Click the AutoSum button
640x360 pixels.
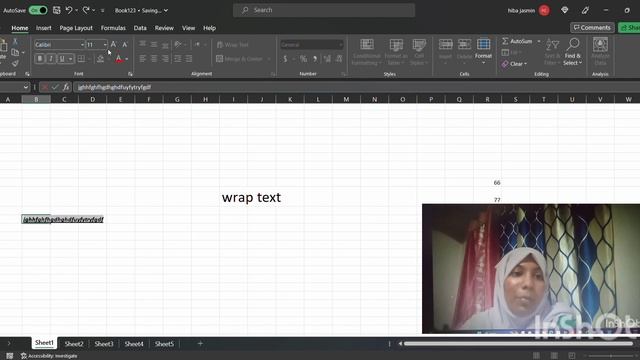[517, 41]
